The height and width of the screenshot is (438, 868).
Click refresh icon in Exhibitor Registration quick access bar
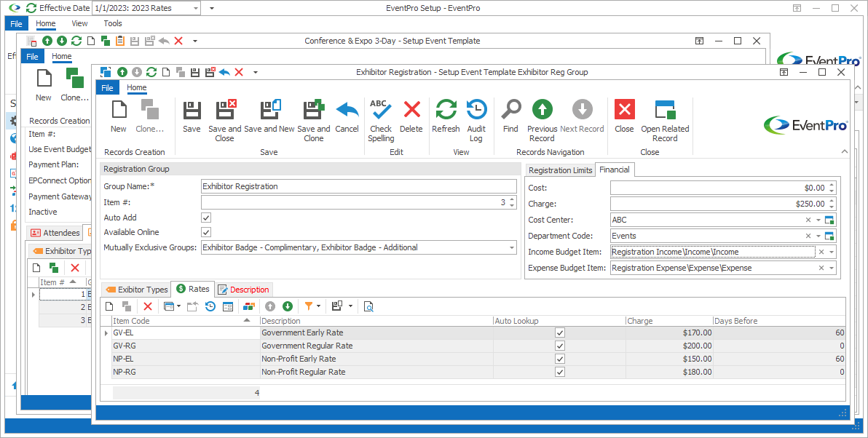click(151, 72)
